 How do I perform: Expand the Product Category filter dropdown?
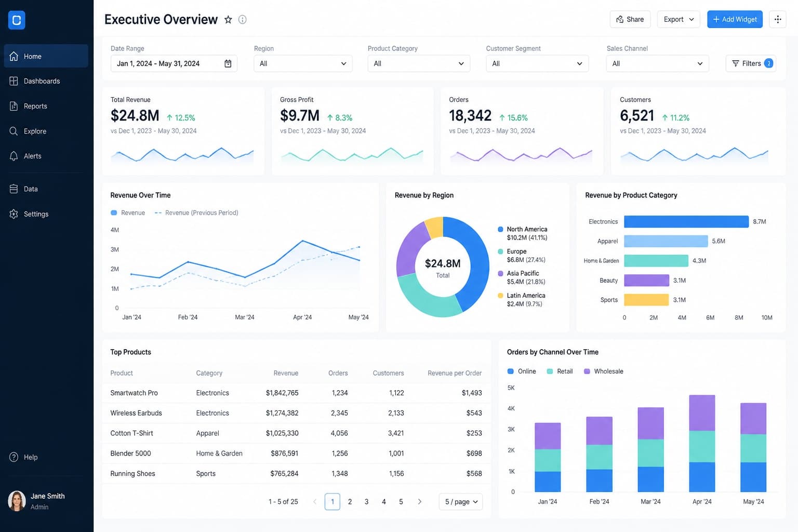419,63
